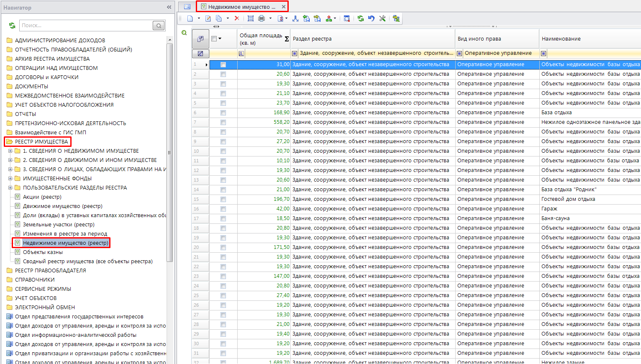Click the new record toolbar icon
641x364 pixels.
190,18
